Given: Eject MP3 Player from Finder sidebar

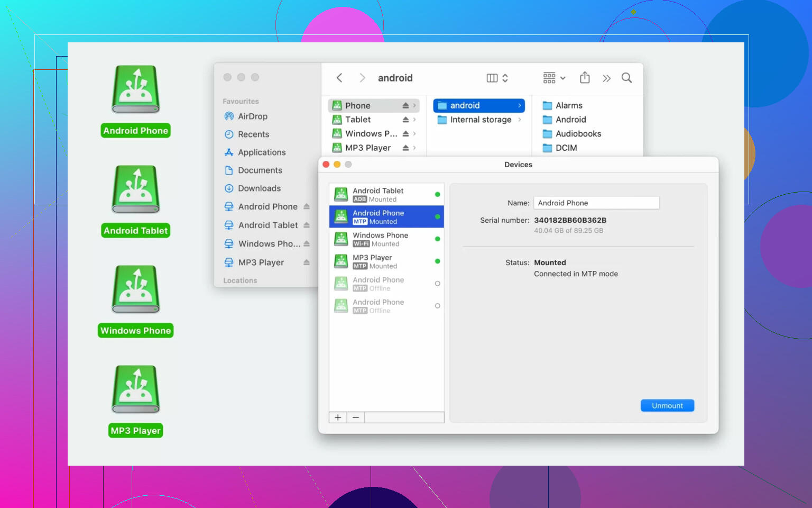Looking at the screenshot, I should pos(307,262).
